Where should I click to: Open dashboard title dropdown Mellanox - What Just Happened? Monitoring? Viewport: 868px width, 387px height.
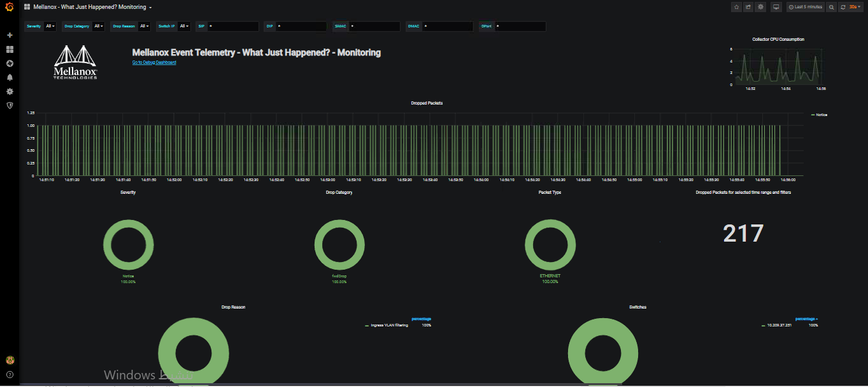[92, 7]
